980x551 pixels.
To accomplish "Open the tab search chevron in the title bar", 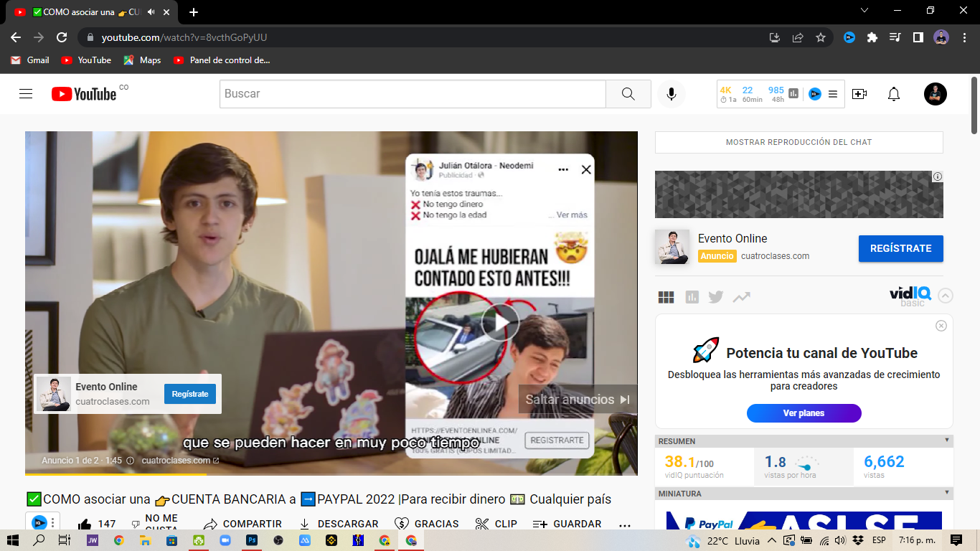I will [864, 10].
